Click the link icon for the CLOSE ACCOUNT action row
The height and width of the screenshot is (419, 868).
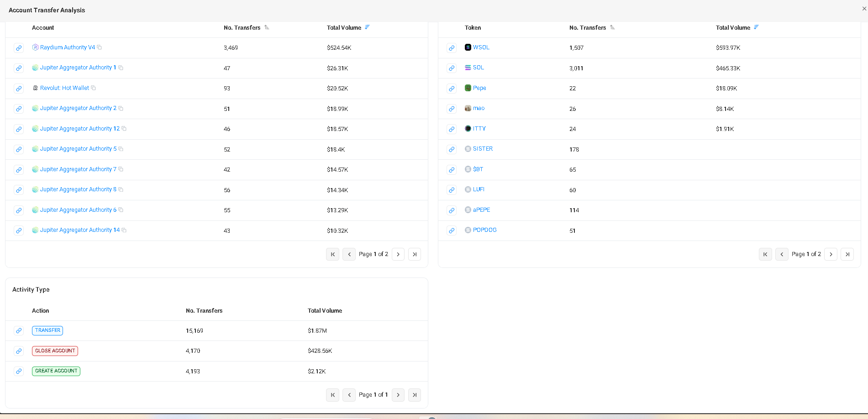[x=19, y=351]
